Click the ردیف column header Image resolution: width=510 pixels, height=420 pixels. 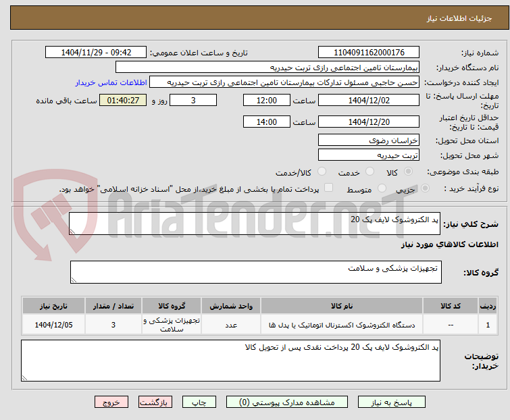click(488, 306)
